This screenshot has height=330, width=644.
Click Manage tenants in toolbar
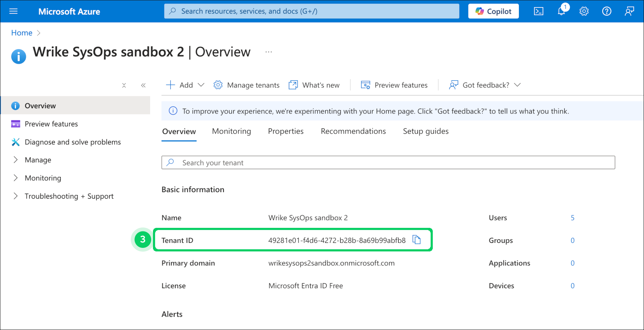click(247, 85)
